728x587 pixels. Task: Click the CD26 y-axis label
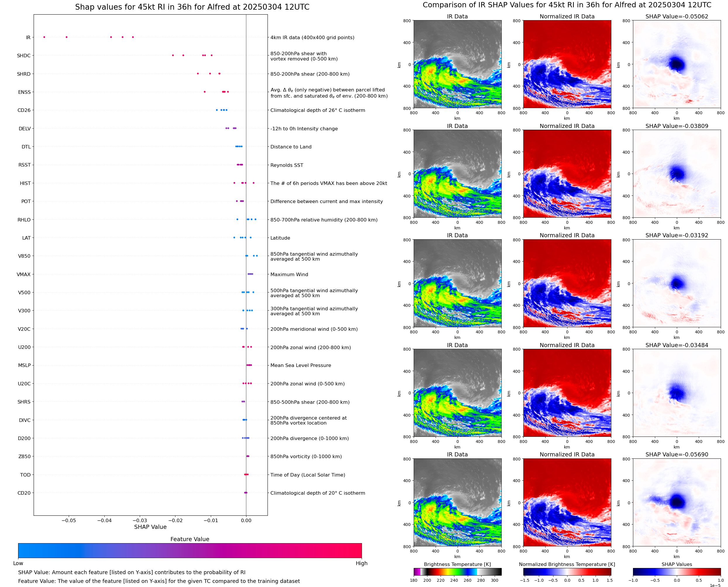coord(24,110)
